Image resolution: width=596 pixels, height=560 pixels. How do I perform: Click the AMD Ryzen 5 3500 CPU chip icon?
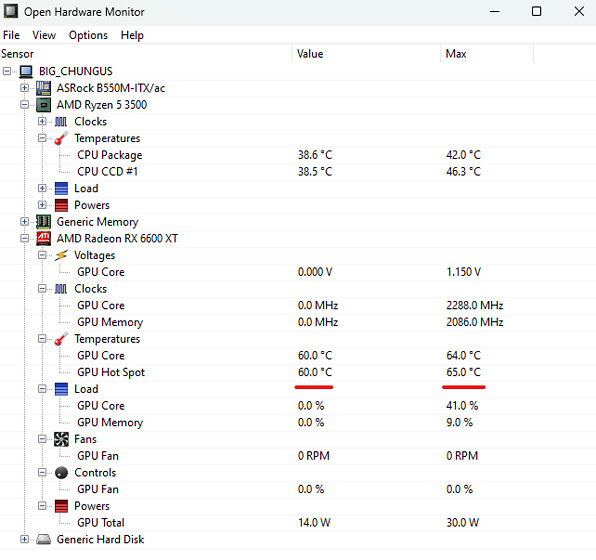[43, 105]
